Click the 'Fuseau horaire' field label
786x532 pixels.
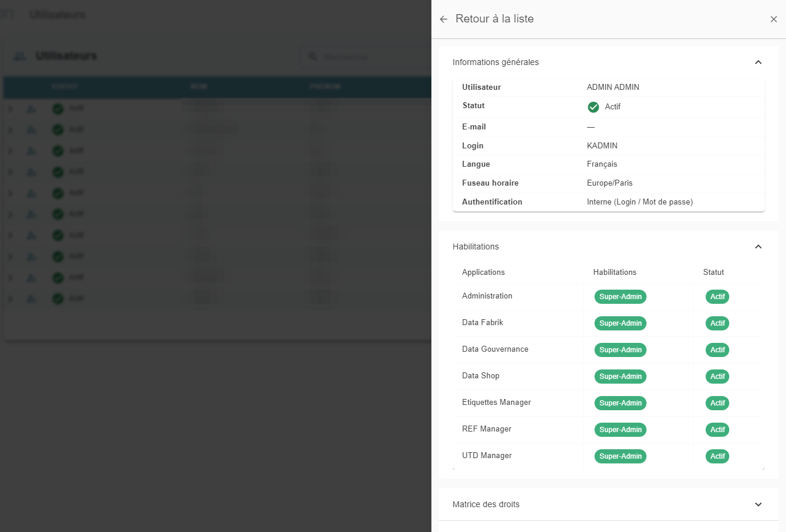coord(491,183)
